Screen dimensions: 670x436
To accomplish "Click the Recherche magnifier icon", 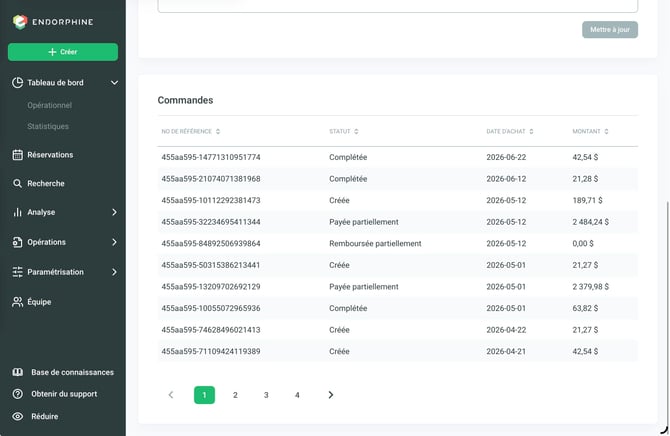I will [x=18, y=183].
